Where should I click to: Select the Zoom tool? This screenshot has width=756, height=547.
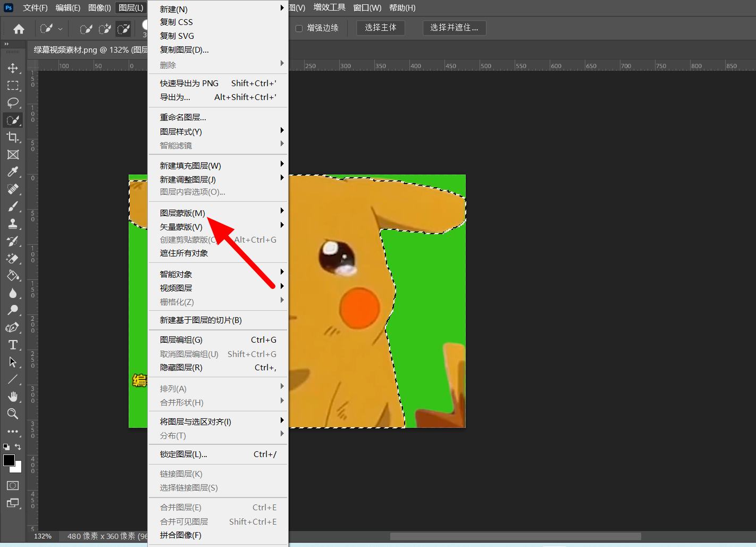click(x=13, y=414)
